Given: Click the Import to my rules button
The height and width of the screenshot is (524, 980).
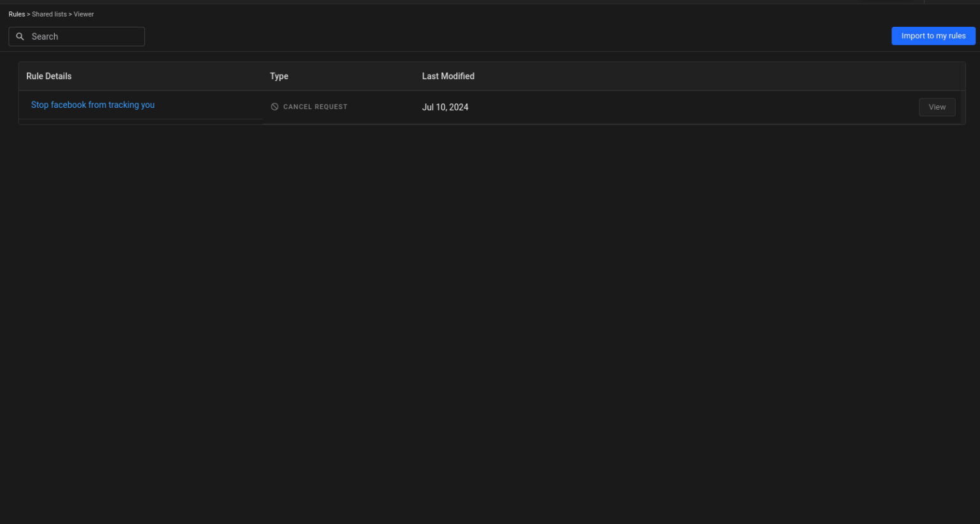Looking at the screenshot, I should [933, 36].
